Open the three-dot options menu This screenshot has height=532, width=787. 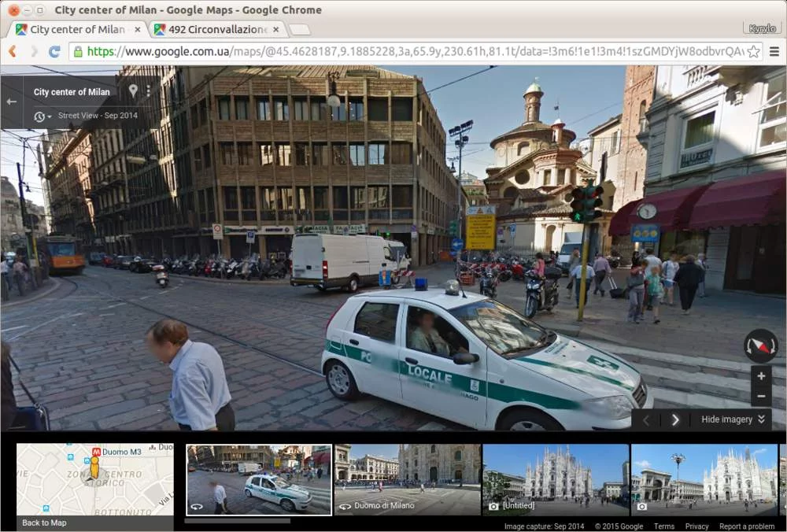[x=146, y=91]
